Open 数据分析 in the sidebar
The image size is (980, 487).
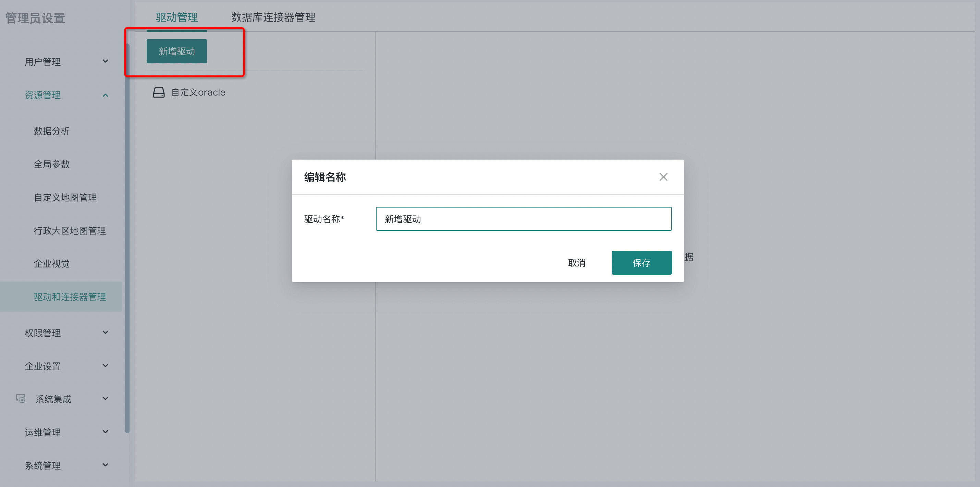click(x=52, y=131)
